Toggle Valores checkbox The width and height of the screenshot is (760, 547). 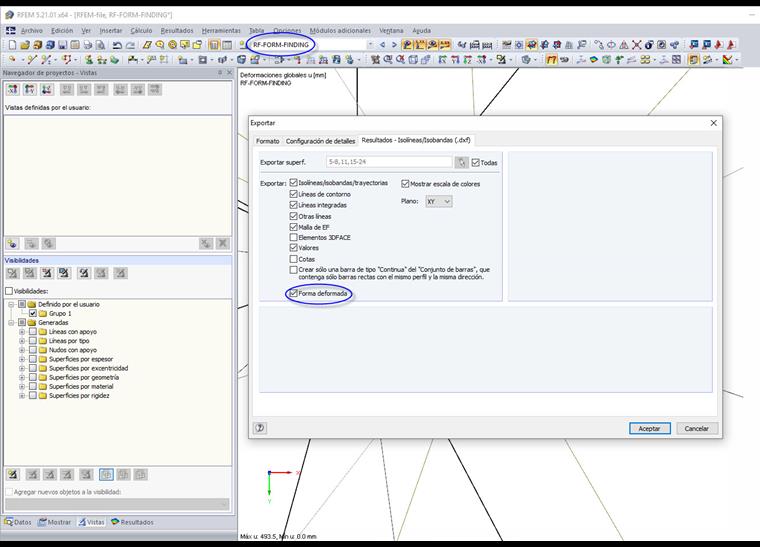(x=293, y=248)
